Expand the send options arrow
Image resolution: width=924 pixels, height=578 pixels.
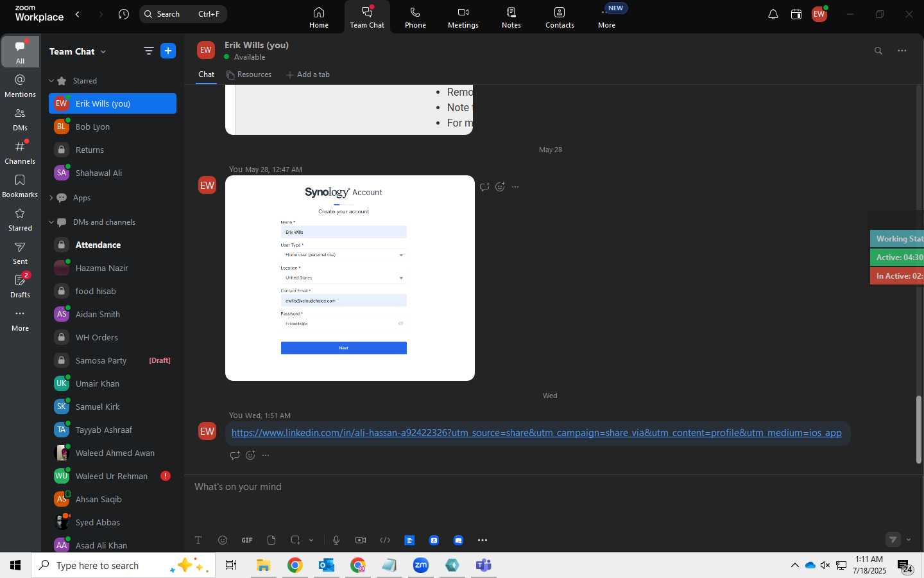(x=909, y=540)
